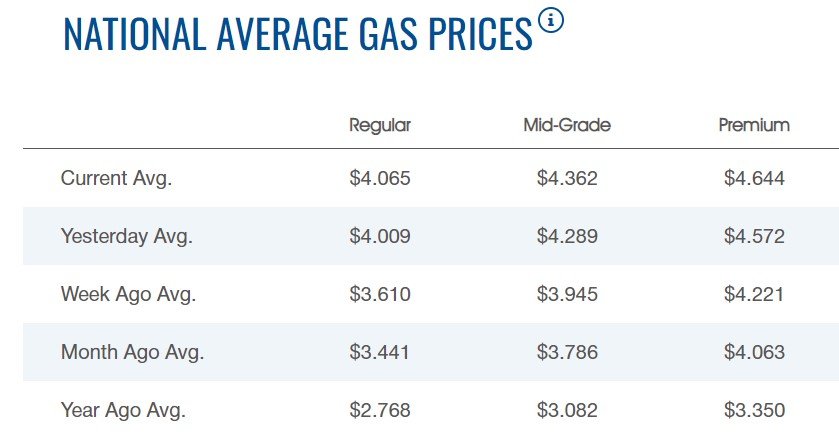This screenshot has height=435, width=839.
Task: Click the year-ago Mid-Grade price $3.082
Action: tap(567, 410)
